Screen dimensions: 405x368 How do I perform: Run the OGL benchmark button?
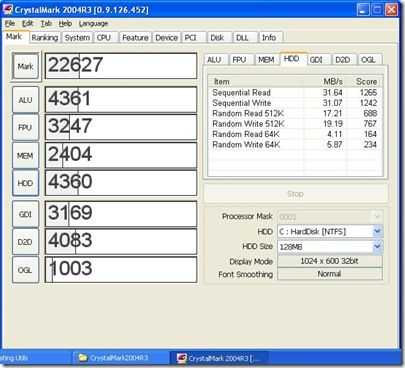point(26,270)
